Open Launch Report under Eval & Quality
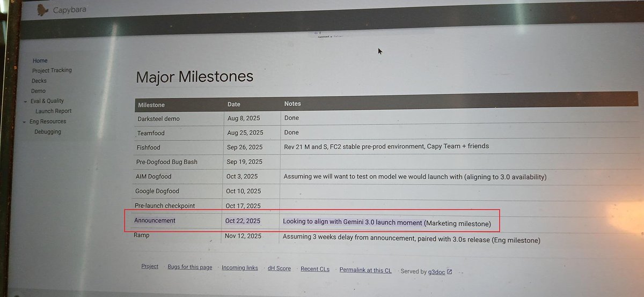Image resolution: width=644 pixels, height=297 pixels. click(x=53, y=111)
